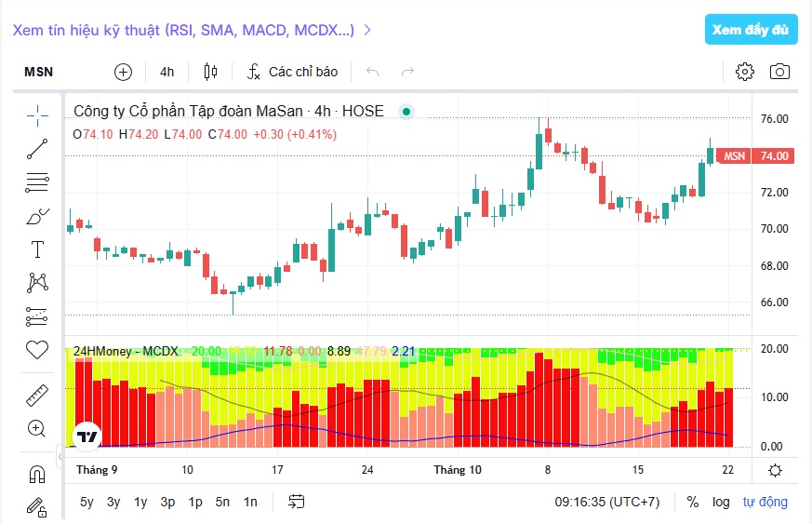Screen dimensions: 812x524
Task: Click the 66.00 price axis label
Action: point(774,302)
